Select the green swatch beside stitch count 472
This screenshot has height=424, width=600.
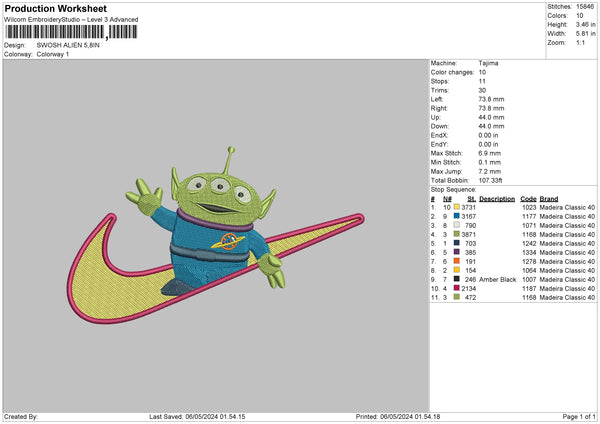click(457, 297)
